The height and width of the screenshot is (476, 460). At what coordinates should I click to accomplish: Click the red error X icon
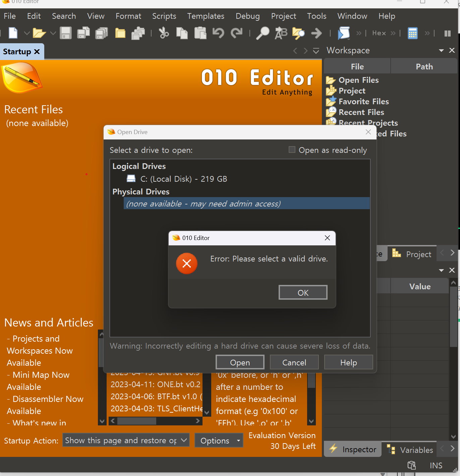[187, 263]
